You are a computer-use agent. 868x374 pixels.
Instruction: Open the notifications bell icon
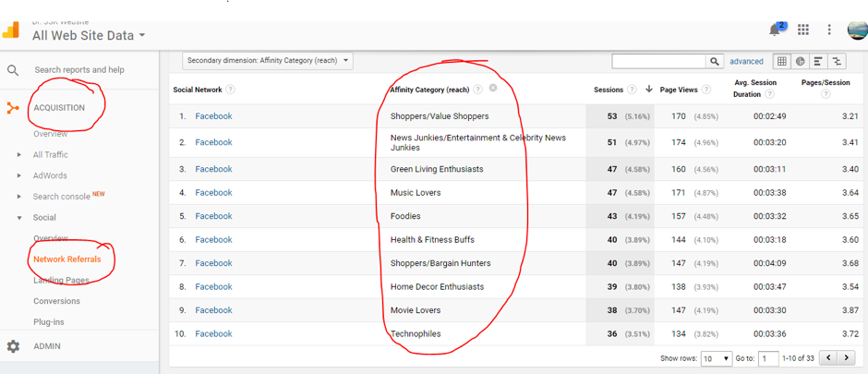776,30
